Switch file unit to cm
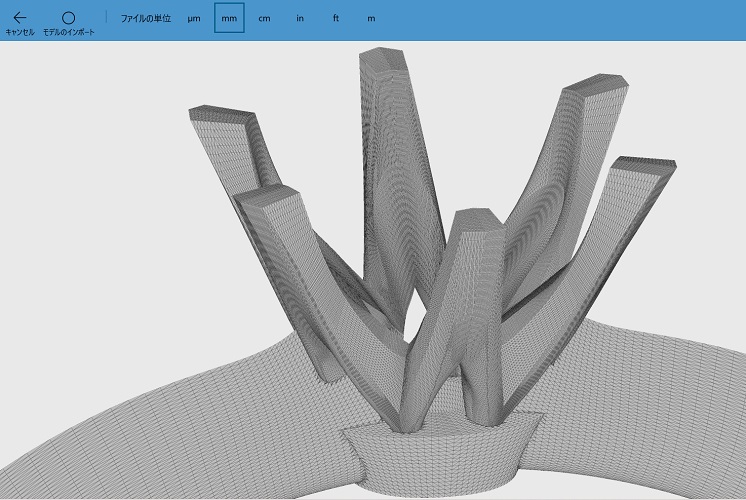Viewport: 746px width, 500px height. (x=264, y=19)
